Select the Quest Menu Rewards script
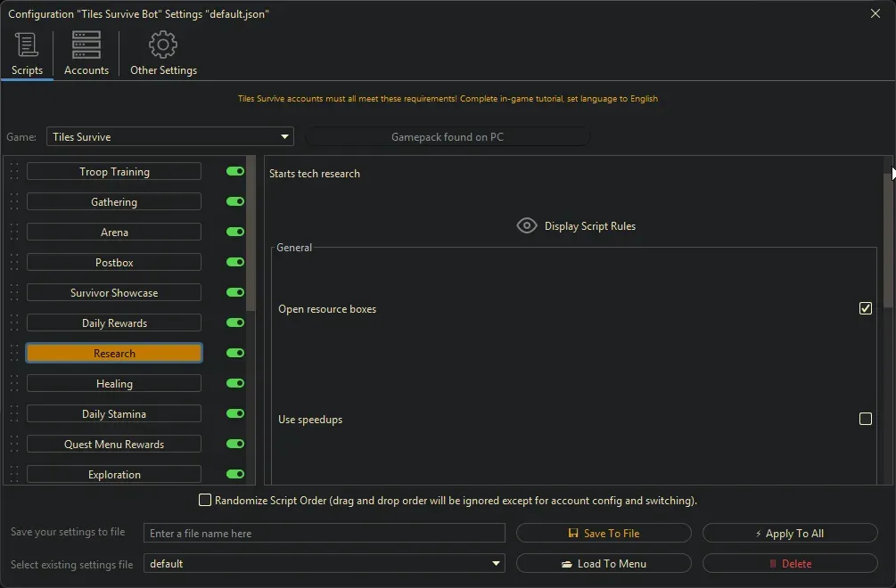The image size is (896, 588). pyautogui.click(x=114, y=445)
